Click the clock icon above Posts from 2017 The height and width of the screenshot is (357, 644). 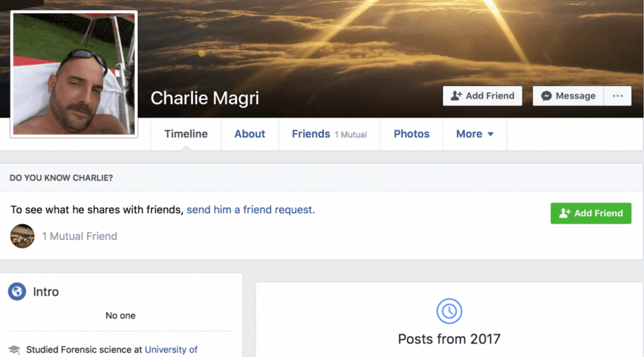pyautogui.click(x=449, y=311)
